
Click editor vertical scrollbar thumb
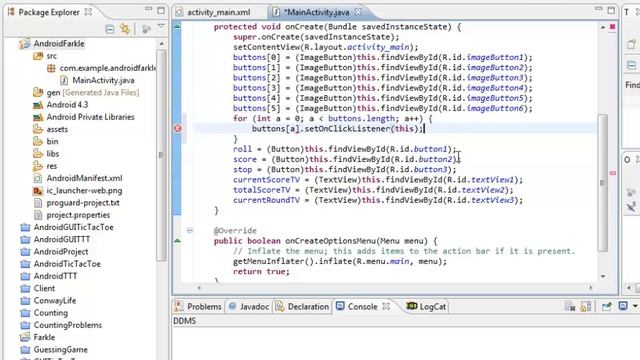pyautogui.click(x=603, y=183)
